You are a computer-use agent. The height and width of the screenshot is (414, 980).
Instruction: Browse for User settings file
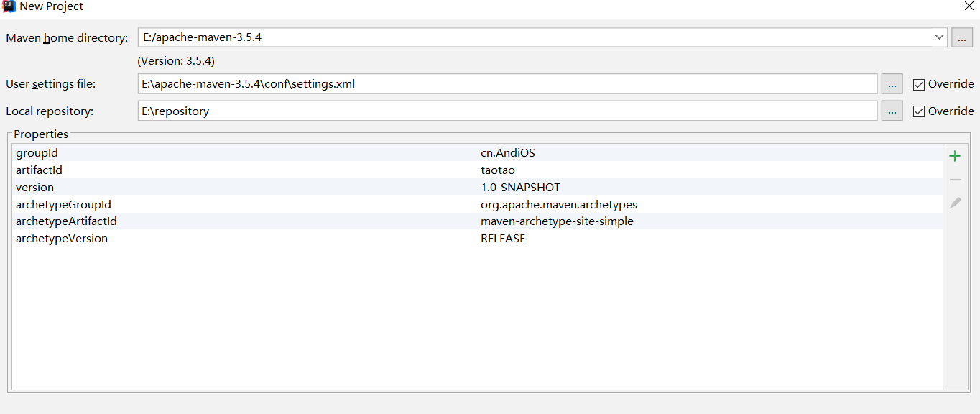coord(892,84)
